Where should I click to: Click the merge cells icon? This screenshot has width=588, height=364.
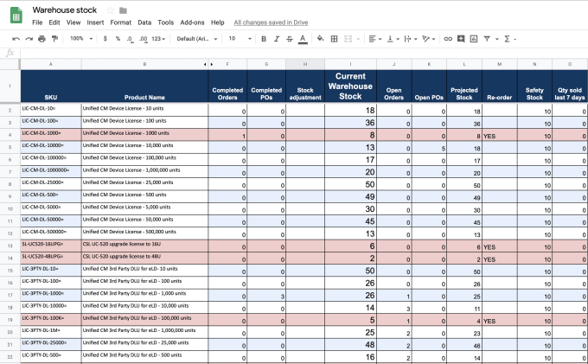[348, 39]
